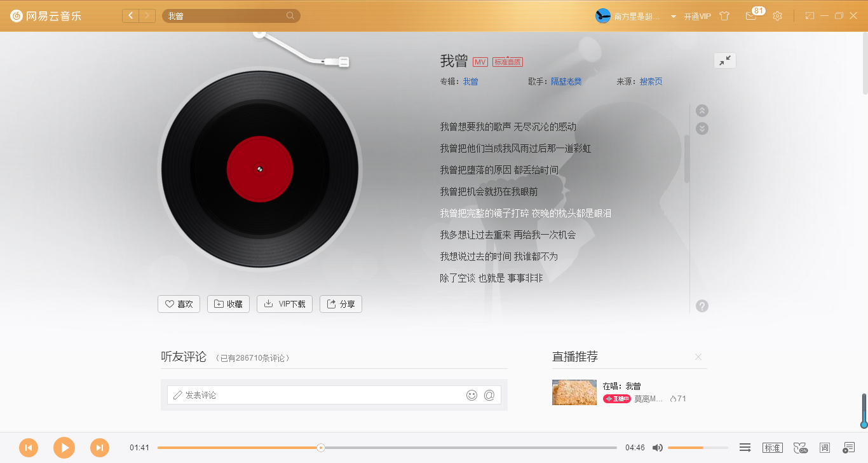Click the play button

coord(64,448)
